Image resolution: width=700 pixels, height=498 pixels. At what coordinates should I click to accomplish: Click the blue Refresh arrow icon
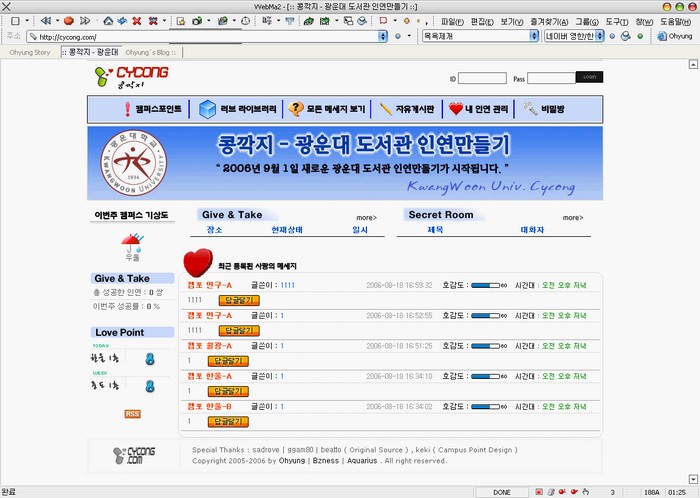122,21
